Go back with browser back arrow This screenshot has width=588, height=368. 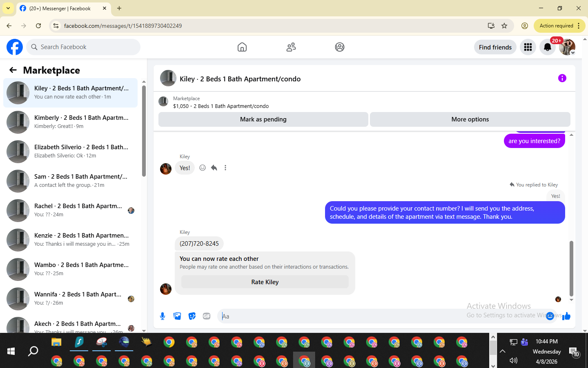tap(9, 26)
